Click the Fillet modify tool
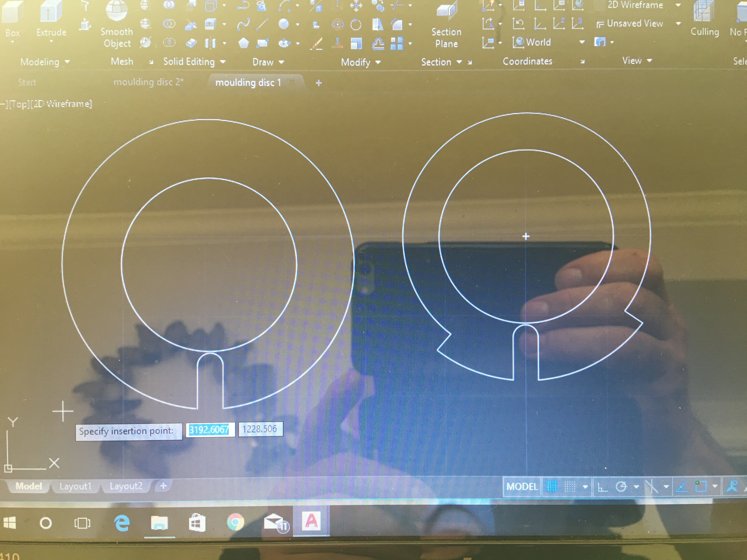This screenshot has width=747, height=560. (x=397, y=24)
